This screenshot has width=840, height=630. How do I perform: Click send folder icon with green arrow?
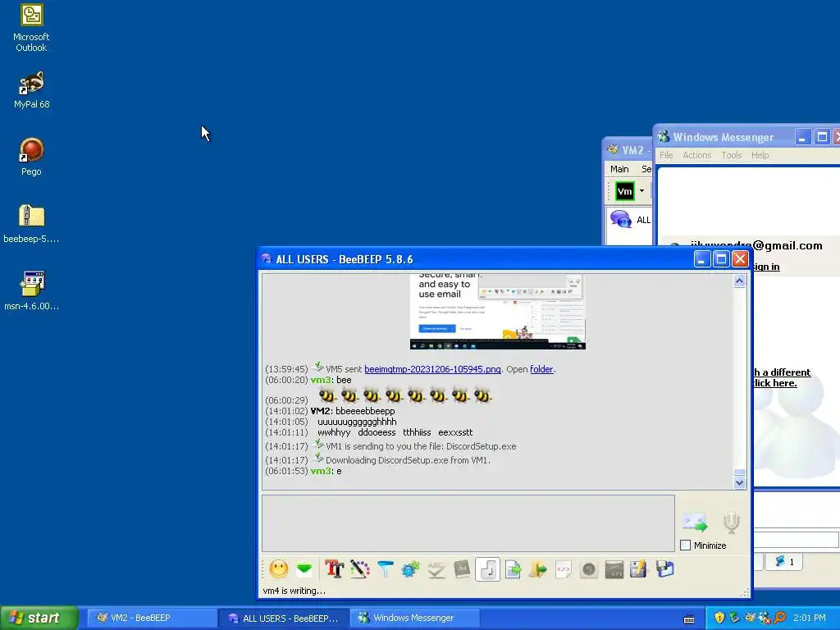[538, 569]
